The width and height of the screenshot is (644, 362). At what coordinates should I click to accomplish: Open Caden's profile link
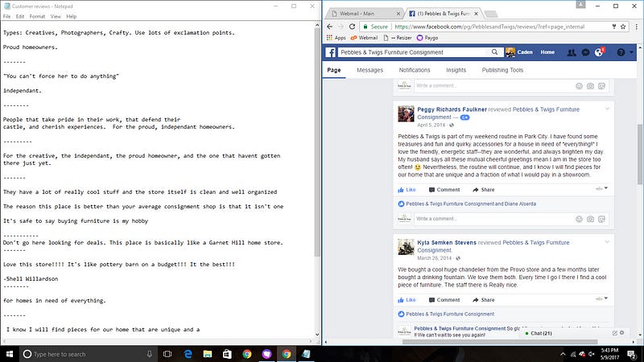pyautogui.click(x=519, y=52)
